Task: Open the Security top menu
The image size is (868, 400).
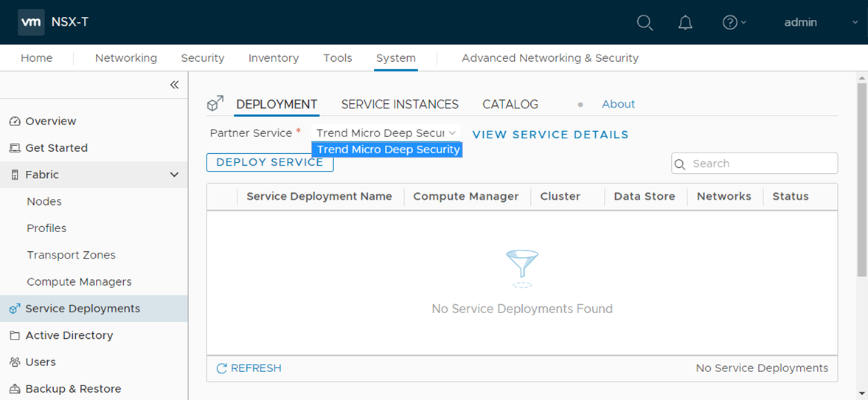Action: (x=203, y=58)
